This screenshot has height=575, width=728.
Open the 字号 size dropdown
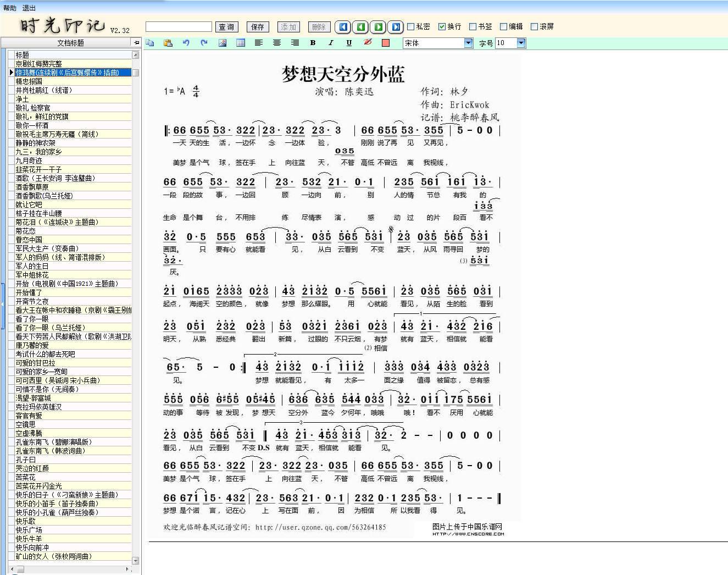tap(521, 43)
